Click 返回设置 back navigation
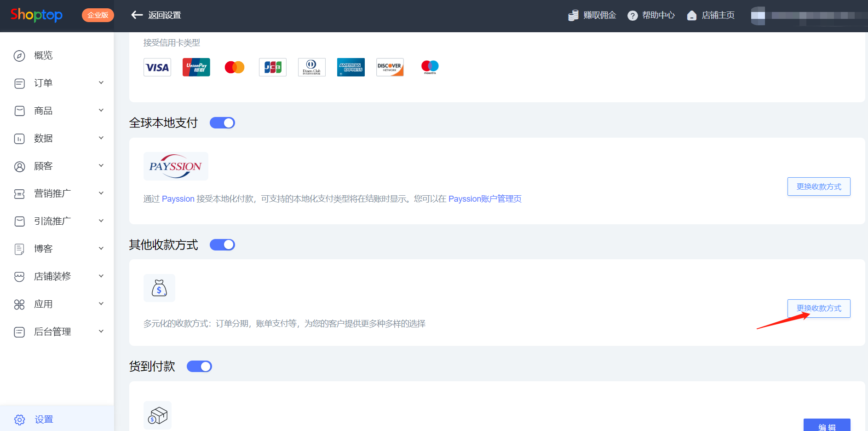The height and width of the screenshot is (431, 868). (x=155, y=15)
